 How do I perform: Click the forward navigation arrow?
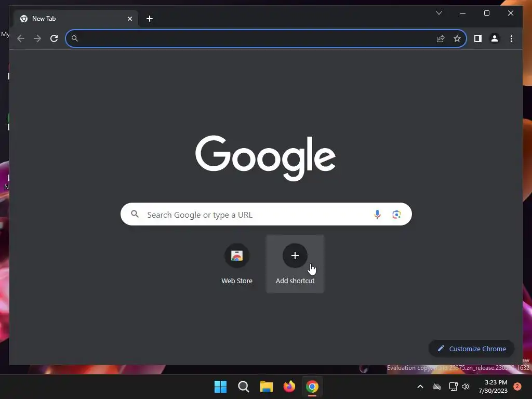coord(37,38)
